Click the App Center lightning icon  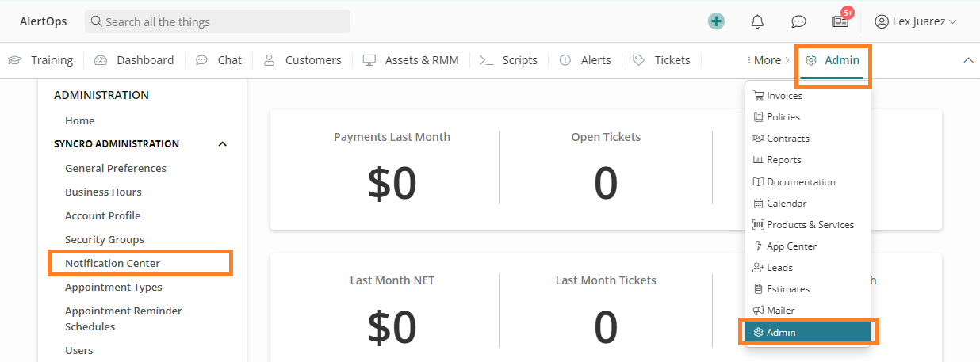point(759,246)
